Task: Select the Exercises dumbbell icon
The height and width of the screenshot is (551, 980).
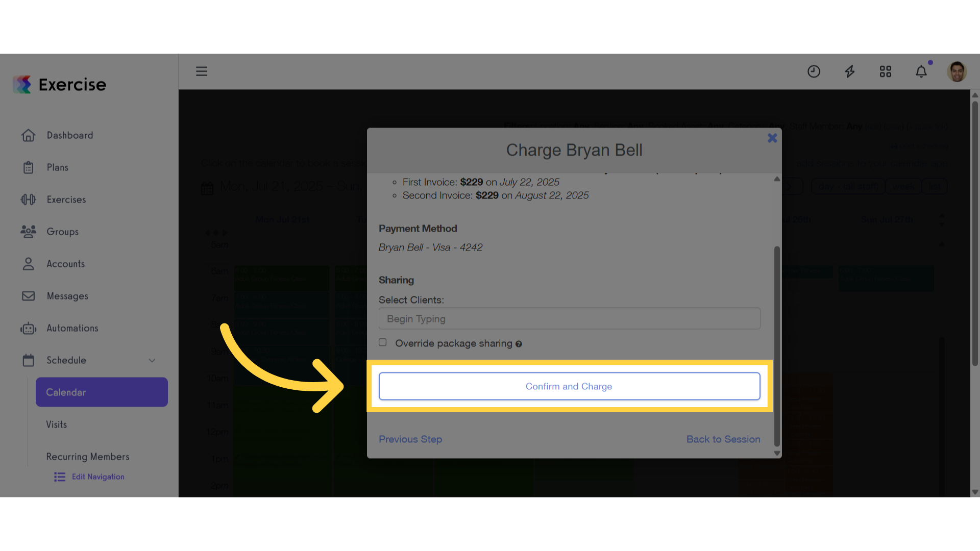Action: [29, 199]
